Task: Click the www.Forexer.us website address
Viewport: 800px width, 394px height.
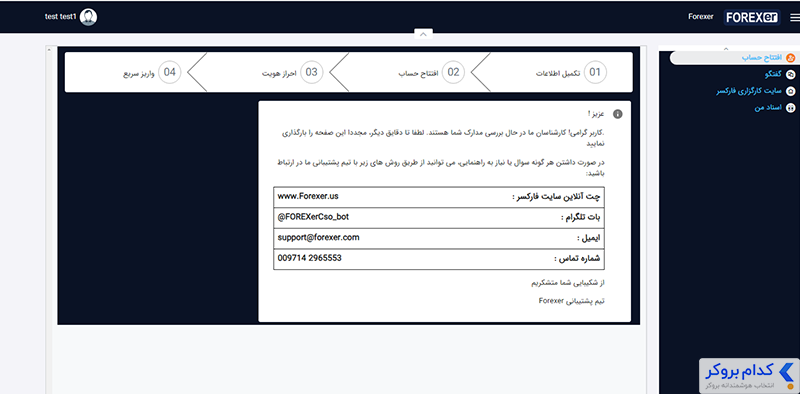Action: (x=308, y=195)
